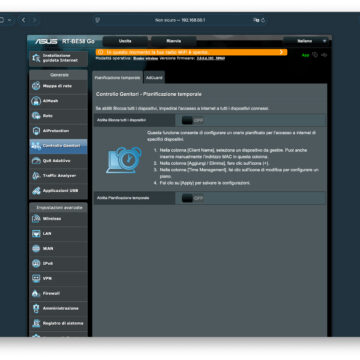The image size is (360, 360).
Task: Open the Applicazioni USB section
Action: point(59,191)
